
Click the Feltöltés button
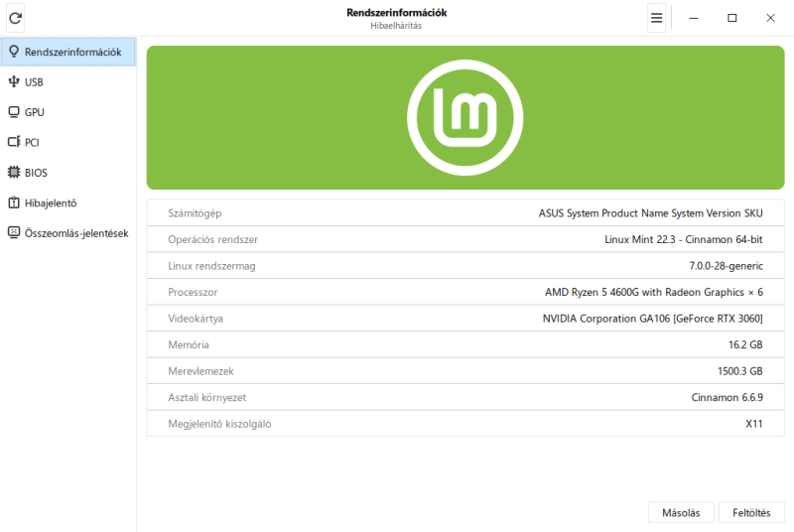coord(751,513)
